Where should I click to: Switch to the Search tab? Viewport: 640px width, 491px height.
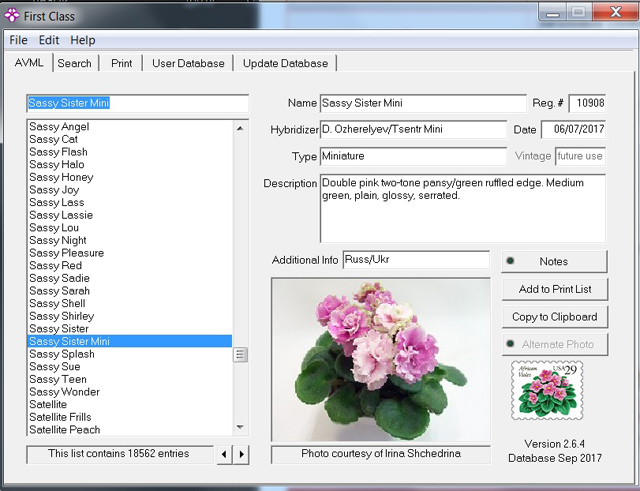pos(75,63)
